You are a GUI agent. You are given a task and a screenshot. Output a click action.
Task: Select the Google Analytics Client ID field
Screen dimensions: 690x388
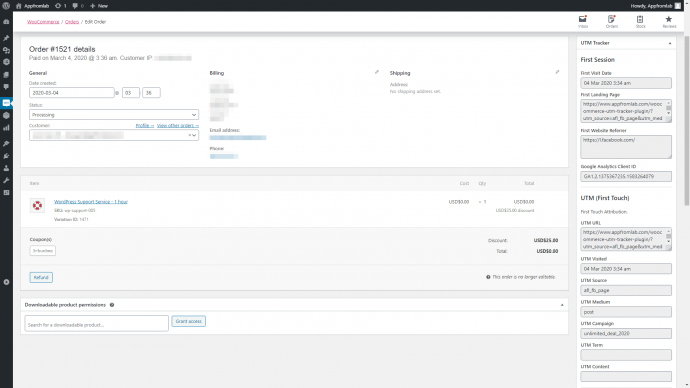(x=626, y=176)
